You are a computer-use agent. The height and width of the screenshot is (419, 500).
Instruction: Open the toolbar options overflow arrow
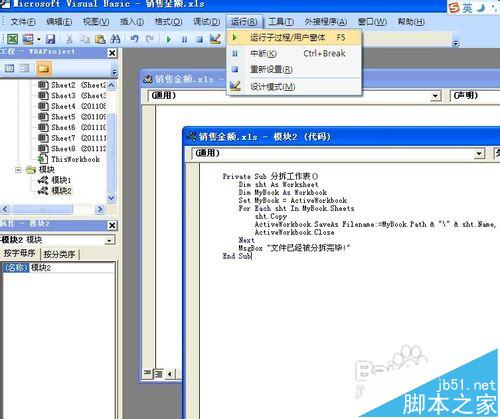pos(456,43)
